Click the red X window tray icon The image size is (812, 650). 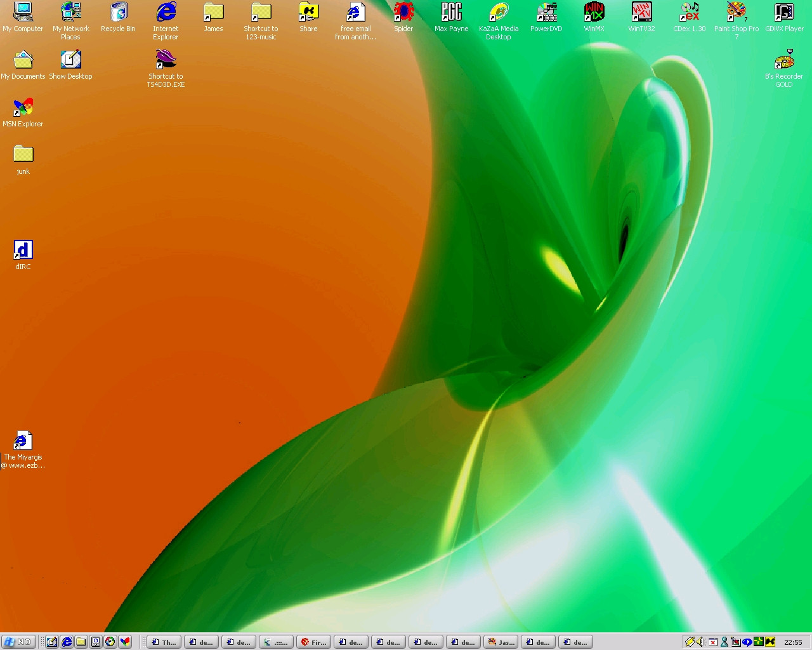coord(713,642)
